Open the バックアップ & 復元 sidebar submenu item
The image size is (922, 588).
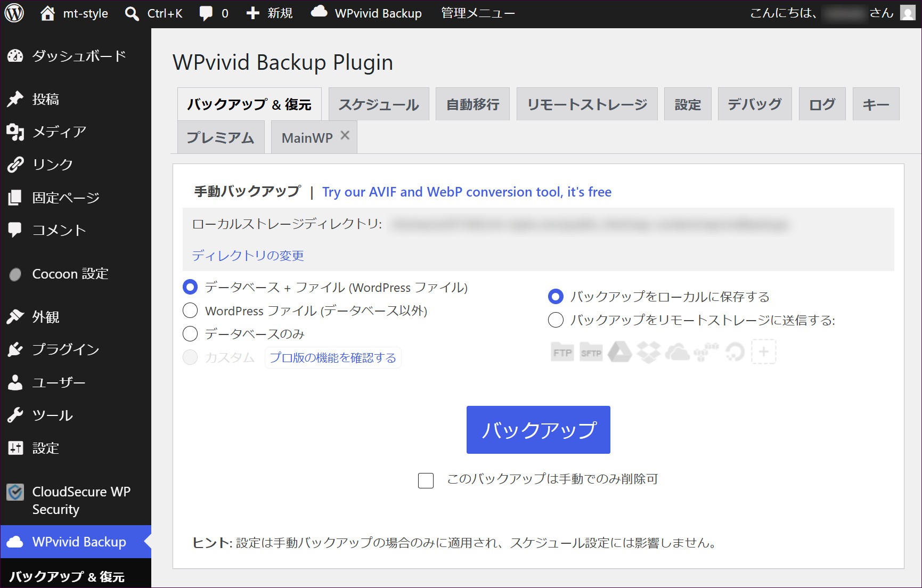67,576
